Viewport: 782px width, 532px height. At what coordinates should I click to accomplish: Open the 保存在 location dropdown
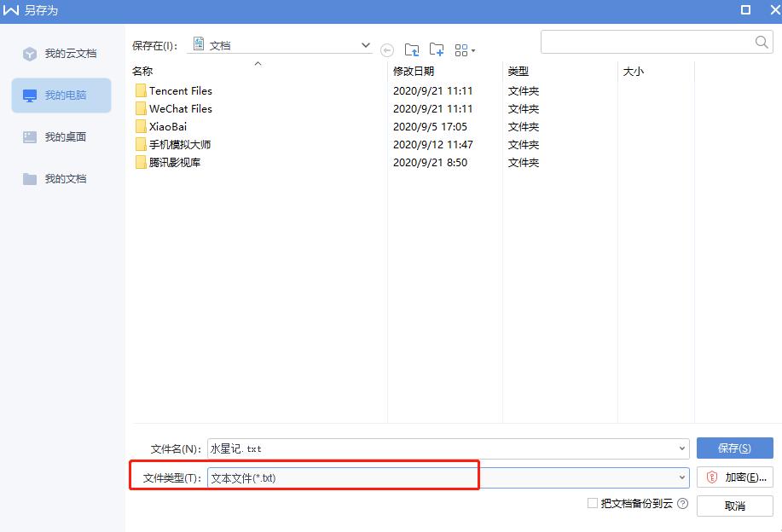click(x=365, y=44)
